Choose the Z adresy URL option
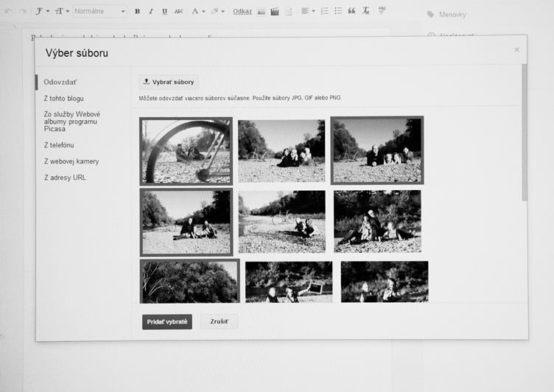Image resolution: width=554 pixels, height=392 pixels. point(65,178)
